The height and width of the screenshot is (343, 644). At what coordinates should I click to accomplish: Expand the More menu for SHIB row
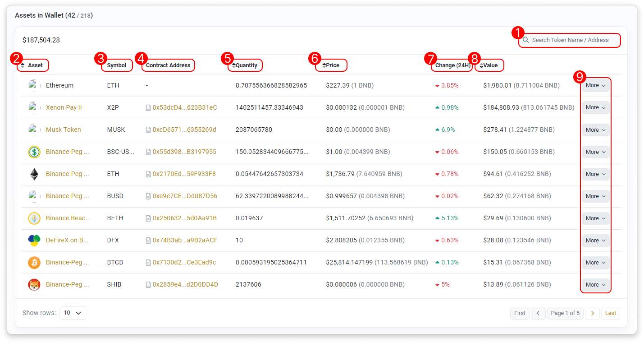[x=595, y=285]
